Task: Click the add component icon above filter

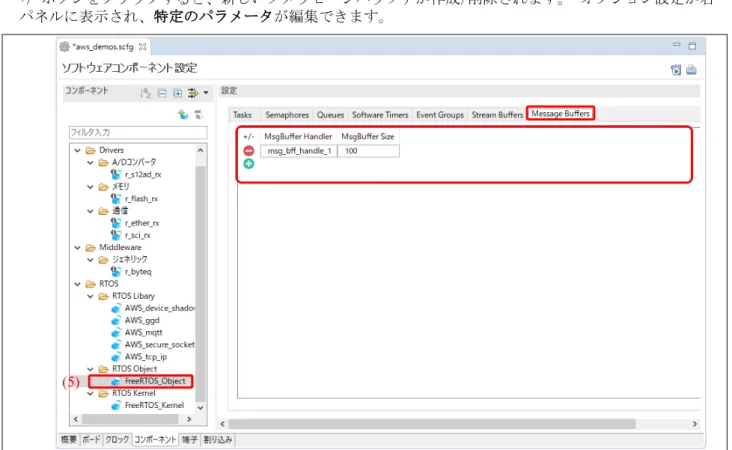Action: (183, 114)
